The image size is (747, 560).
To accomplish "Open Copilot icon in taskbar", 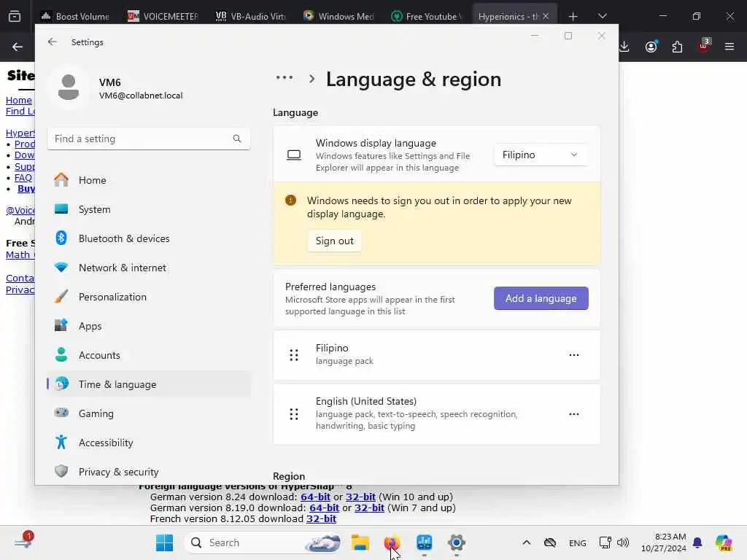I will 724,542.
